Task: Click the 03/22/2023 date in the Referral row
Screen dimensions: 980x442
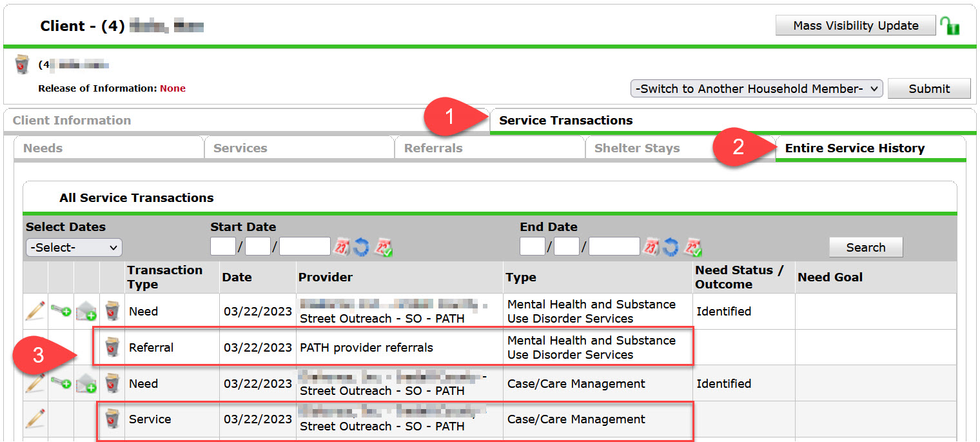Action: tap(258, 347)
